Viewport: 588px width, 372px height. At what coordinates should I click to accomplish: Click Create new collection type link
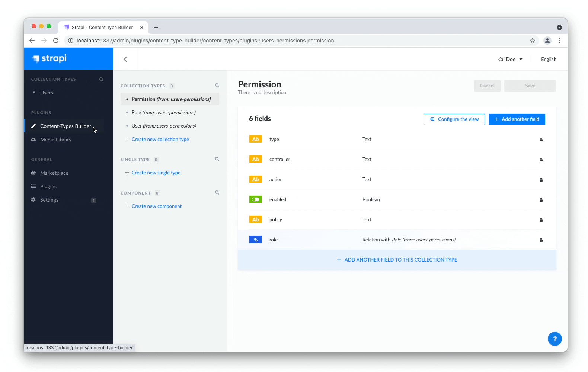(160, 139)
